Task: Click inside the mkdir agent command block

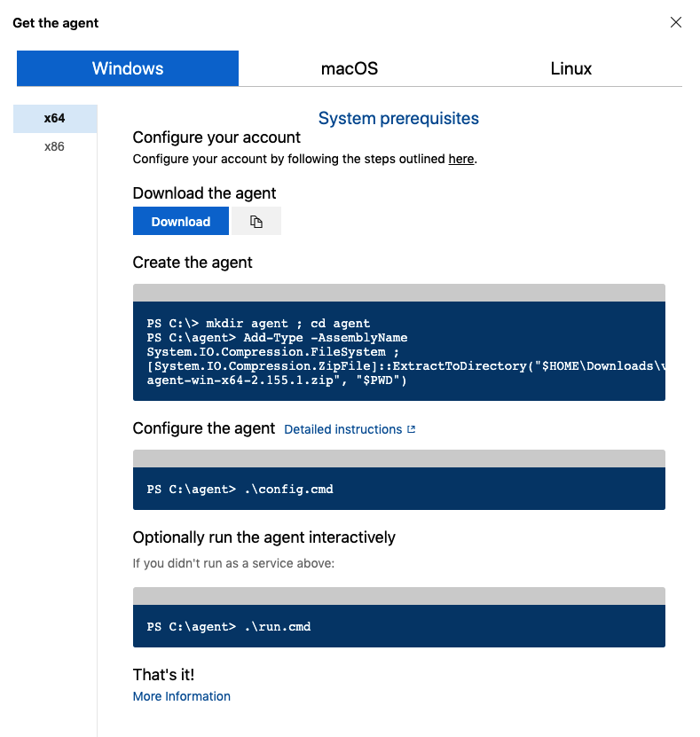Action: (x=398, y=351)
